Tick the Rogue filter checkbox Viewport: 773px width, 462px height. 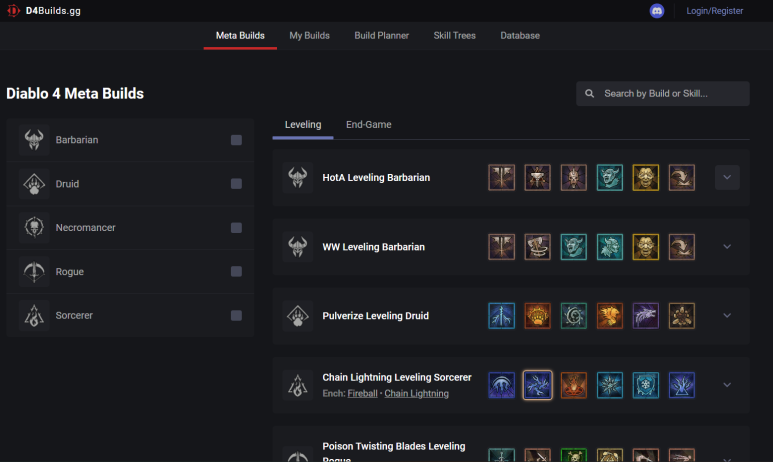pyautogui.click(x=236, y=271)
